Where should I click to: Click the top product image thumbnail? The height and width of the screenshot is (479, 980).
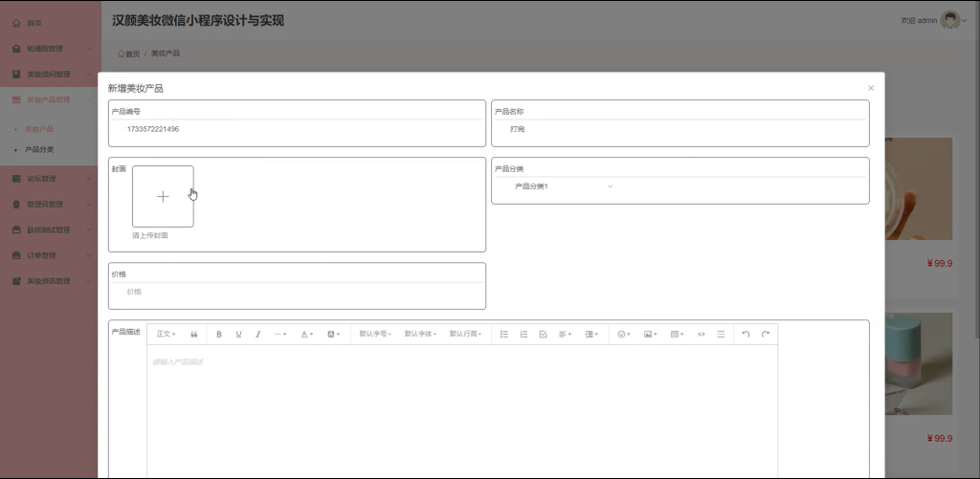919,188
